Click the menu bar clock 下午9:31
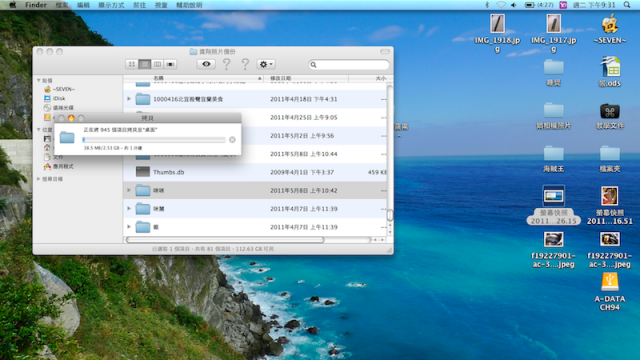The width and height of the screenshot is (640, 360). (601, 5)
